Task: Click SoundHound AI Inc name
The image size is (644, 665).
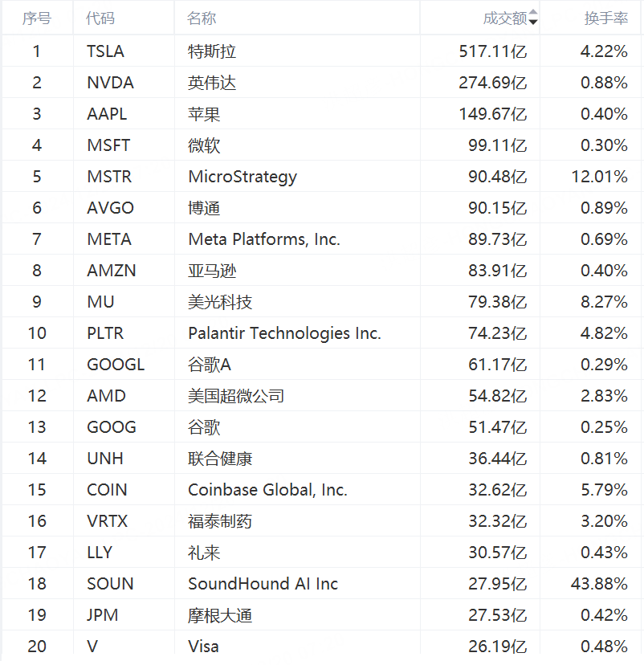Action: point(263,584)
